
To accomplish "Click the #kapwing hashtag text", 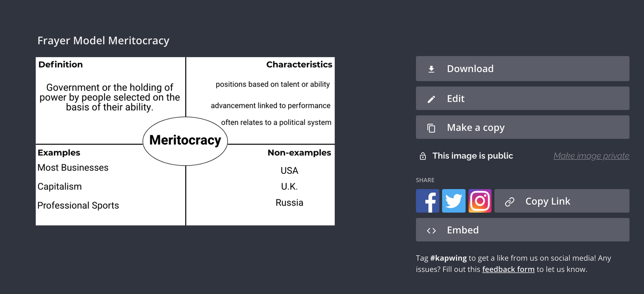I will point(448,258).
